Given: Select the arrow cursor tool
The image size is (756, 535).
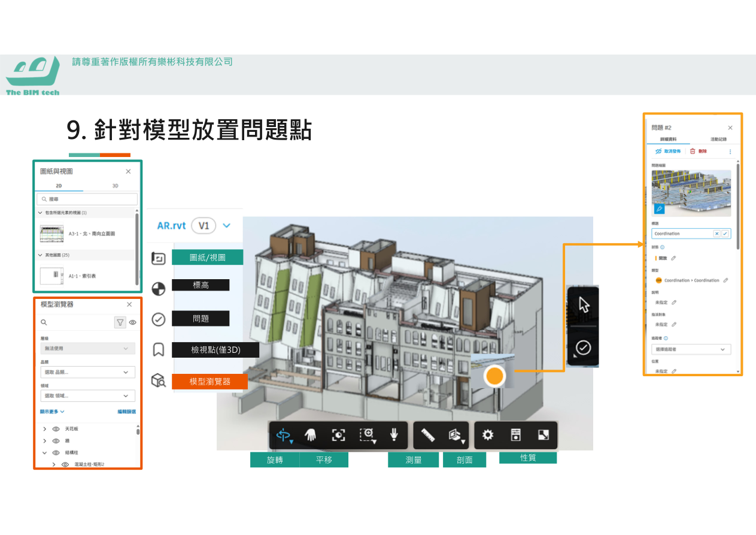Looking at the screenshot, I should pyautogui.click(x=584, y=304).
